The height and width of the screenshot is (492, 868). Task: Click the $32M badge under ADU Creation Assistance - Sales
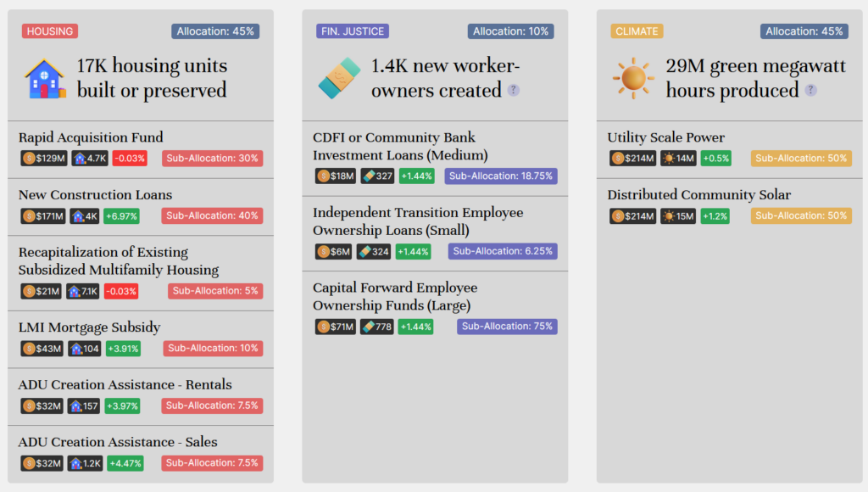[x=42, y=463]
